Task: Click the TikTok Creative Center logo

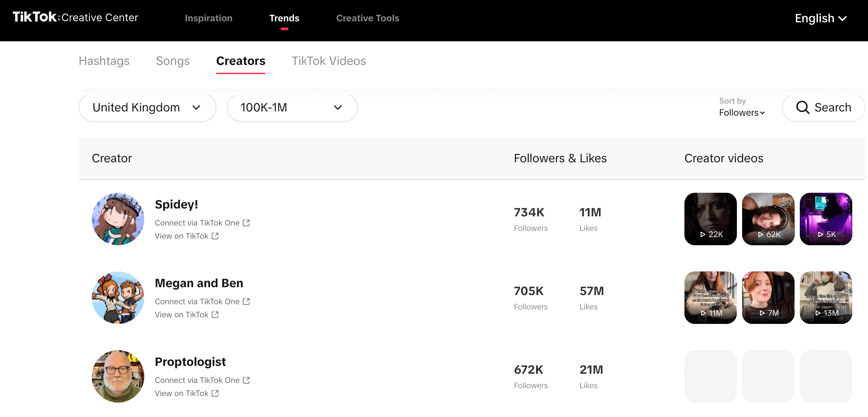Action: coord(75,17)
